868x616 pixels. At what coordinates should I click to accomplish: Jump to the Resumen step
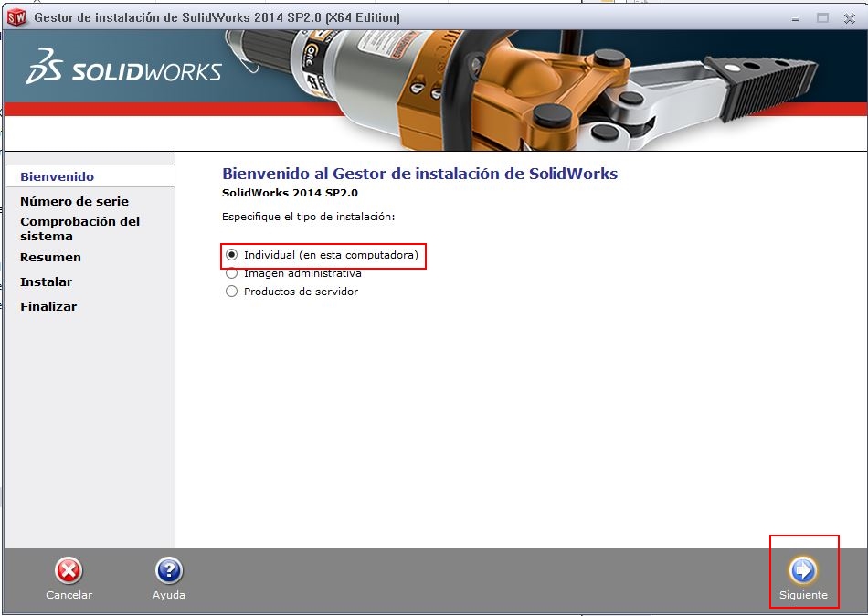tap(50, 257)
